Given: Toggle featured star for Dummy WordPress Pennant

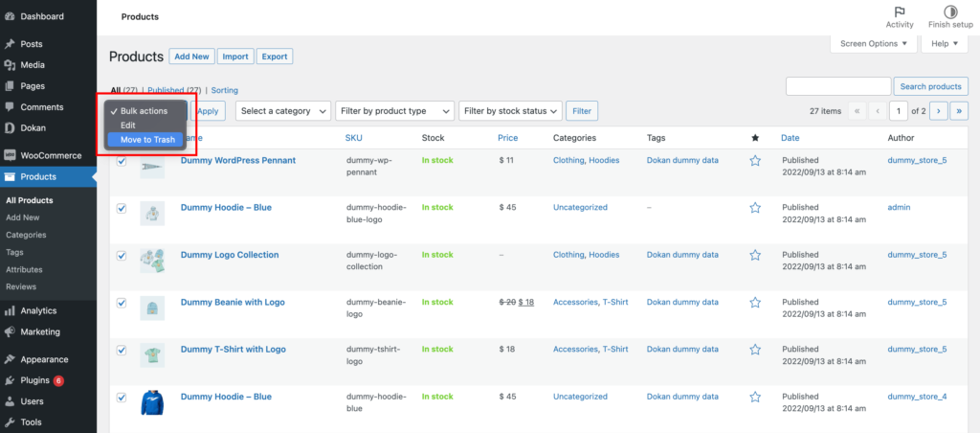Looking at the screenshot, I should coord(755,161).
